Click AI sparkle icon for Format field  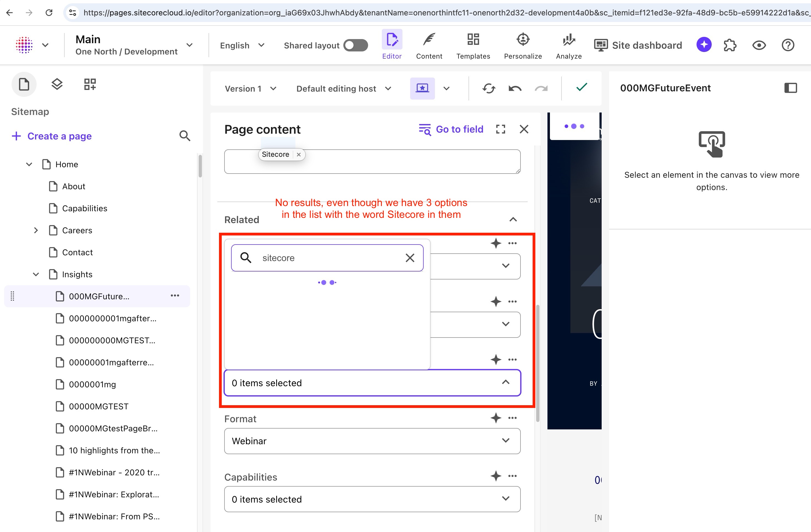point(496,418)
